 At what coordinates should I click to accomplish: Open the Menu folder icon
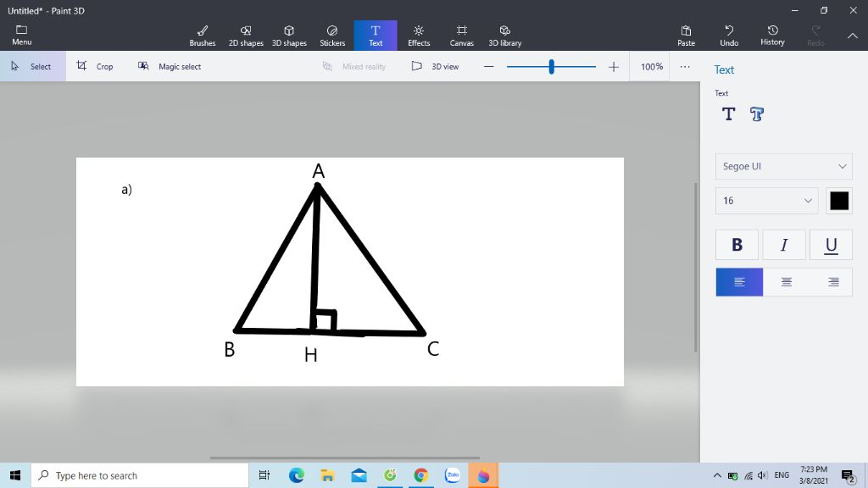pos(21,35)
